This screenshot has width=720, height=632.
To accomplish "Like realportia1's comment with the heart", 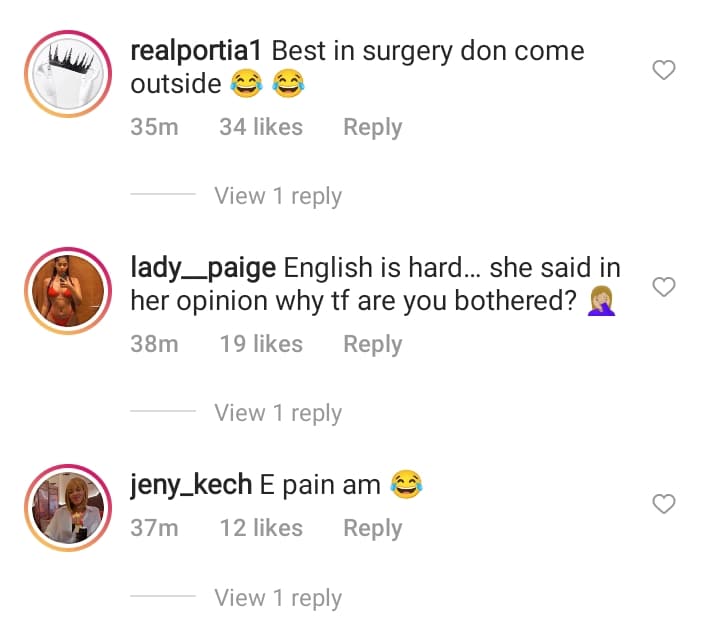I will (664, 70).
